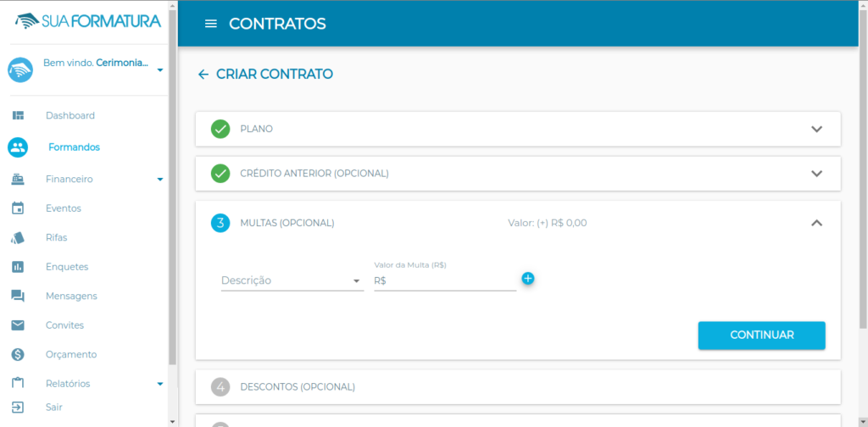Screen dimensions: 868x427
Task: Open the Descrição dropdown
Action: point(292,281)
